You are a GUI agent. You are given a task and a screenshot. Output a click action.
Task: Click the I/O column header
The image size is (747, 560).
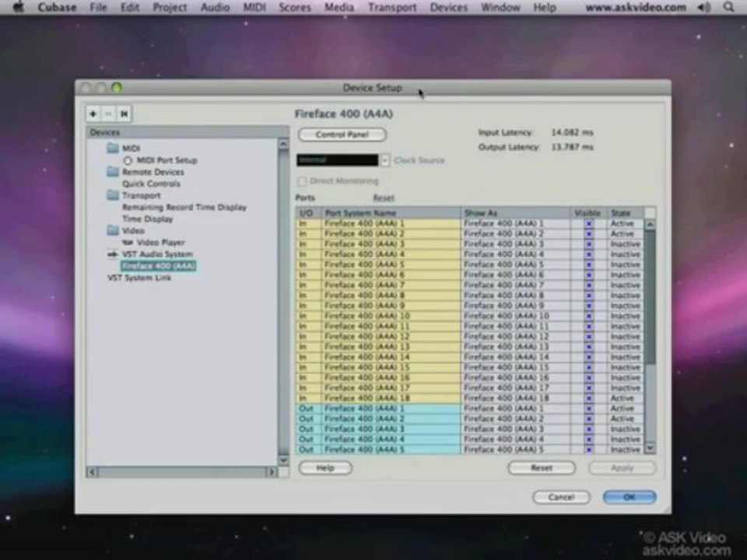309,213
